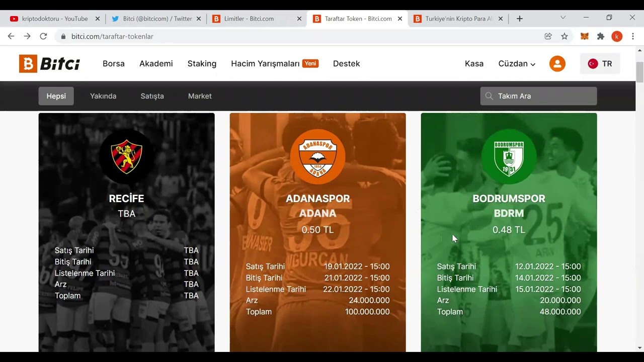
Task: Select the Satışta filter
Action: [152, 96]
